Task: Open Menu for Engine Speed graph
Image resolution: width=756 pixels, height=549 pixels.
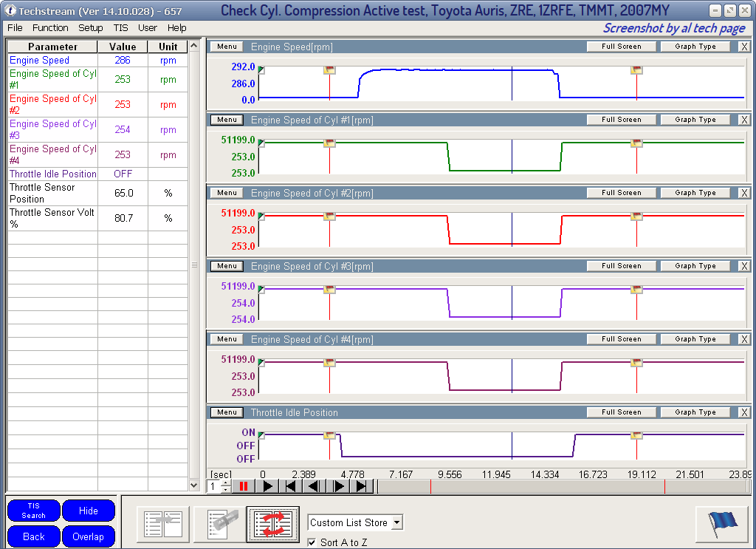Action: point(227,47)
